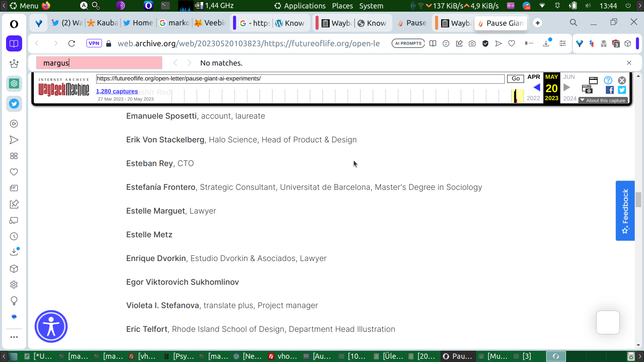The image size is (644, 362).
Task: Open the Places menu
Action: click(343, 6)
